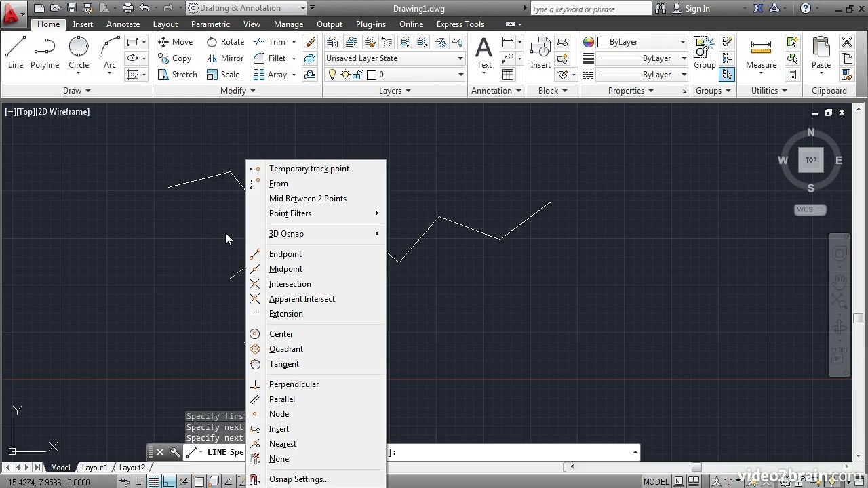Click the Scale tool

coord(223,75)
